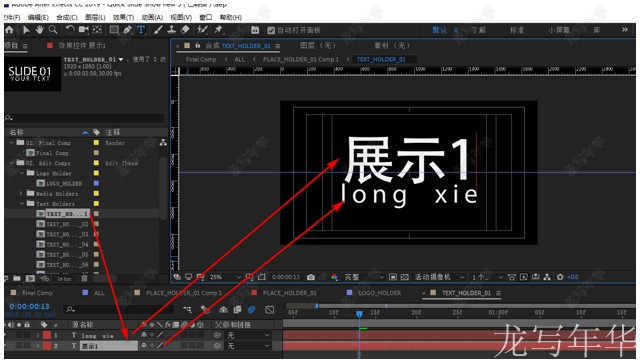640x363 pixels.
Task: Take snapshot with camera icon
Action: [x=311, y=277]
